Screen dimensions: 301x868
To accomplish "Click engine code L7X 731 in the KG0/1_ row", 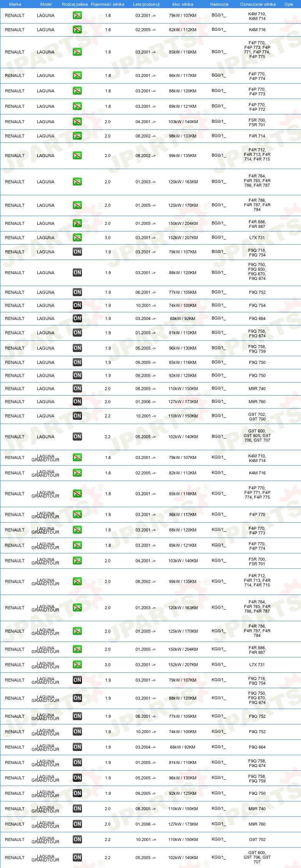I will click(x=257, y=665).
